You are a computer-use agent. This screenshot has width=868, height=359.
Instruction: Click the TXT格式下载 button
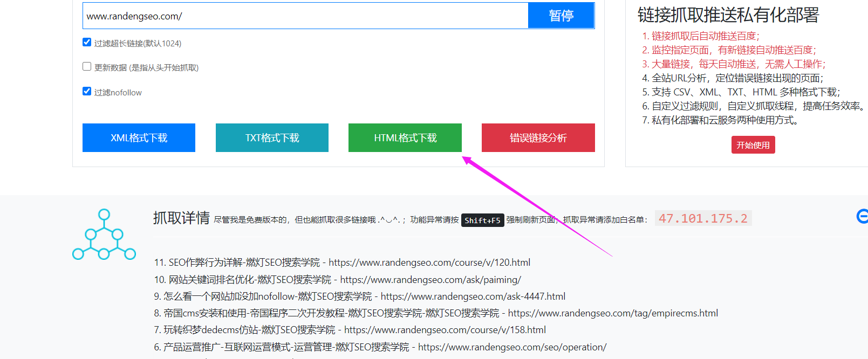coord(272,138)
